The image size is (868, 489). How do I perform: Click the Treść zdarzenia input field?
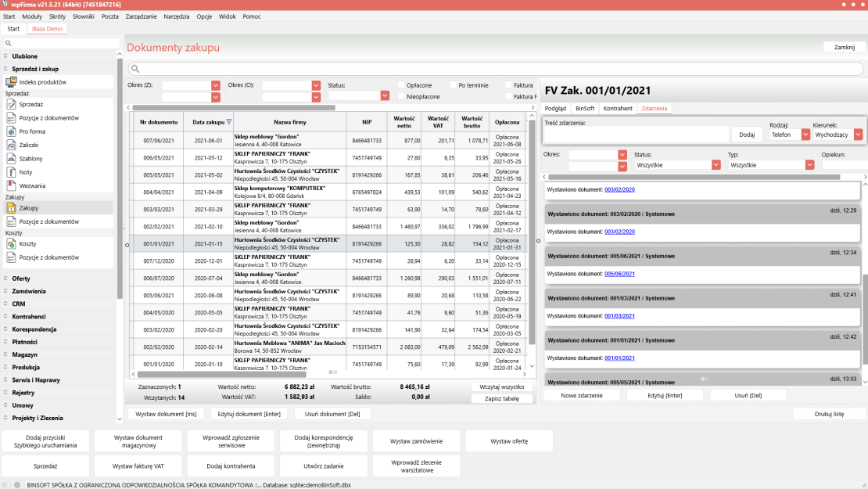coord(636,135)
